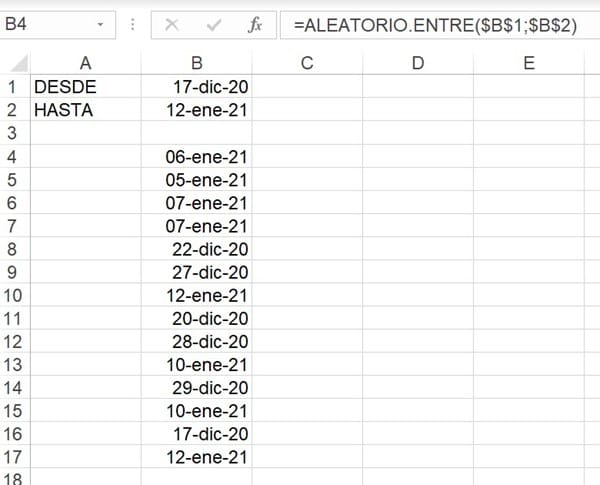The image size is (600, 485).
Task: Select row 3 header
Action: [x=12, y=134]
